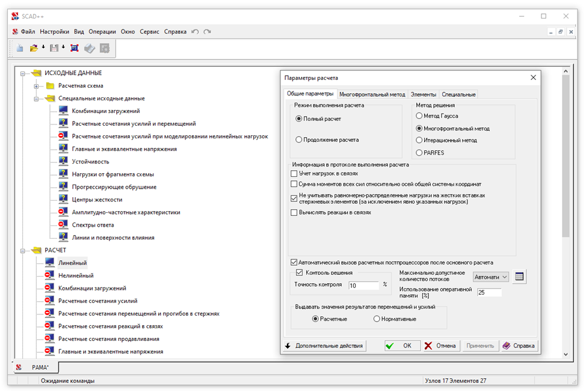This screenshot has height=392, width=586.
Task: Collapse the Специальные исходные данные node
Action: pyautogui.click(x=36, y=99)
